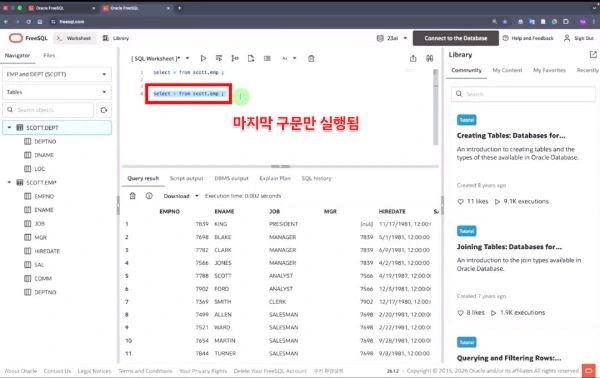
Task: Select the Navigator tab
Action: 17,55
